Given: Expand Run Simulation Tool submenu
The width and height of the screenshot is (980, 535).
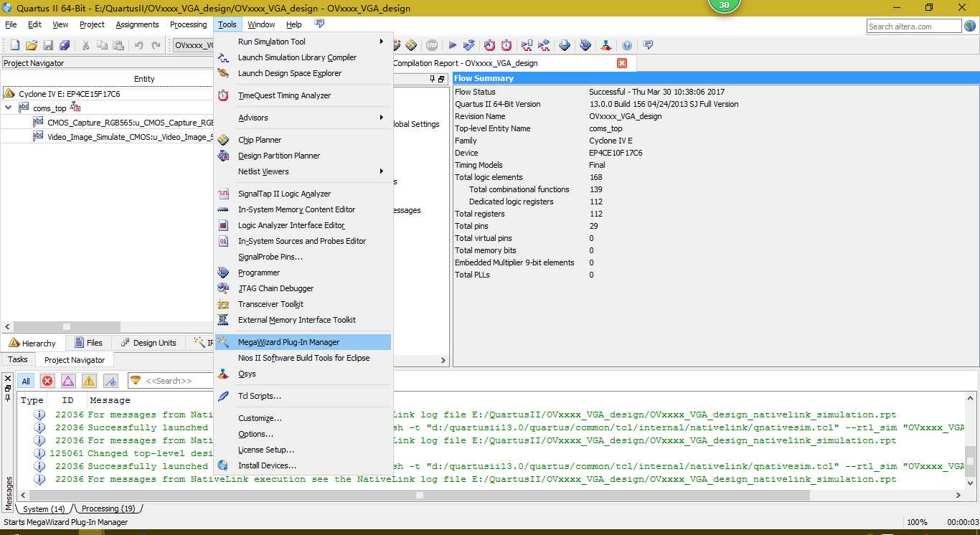Looking at the screenshot, I should [303, 42].
